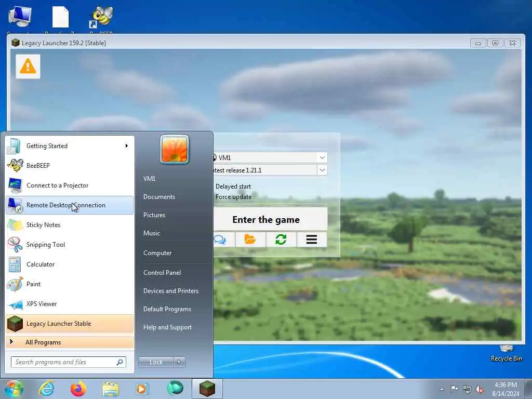The height and width of the screenshot is (399, 532).
Task: Click the Search programs and files field
Action: point(69,362)
